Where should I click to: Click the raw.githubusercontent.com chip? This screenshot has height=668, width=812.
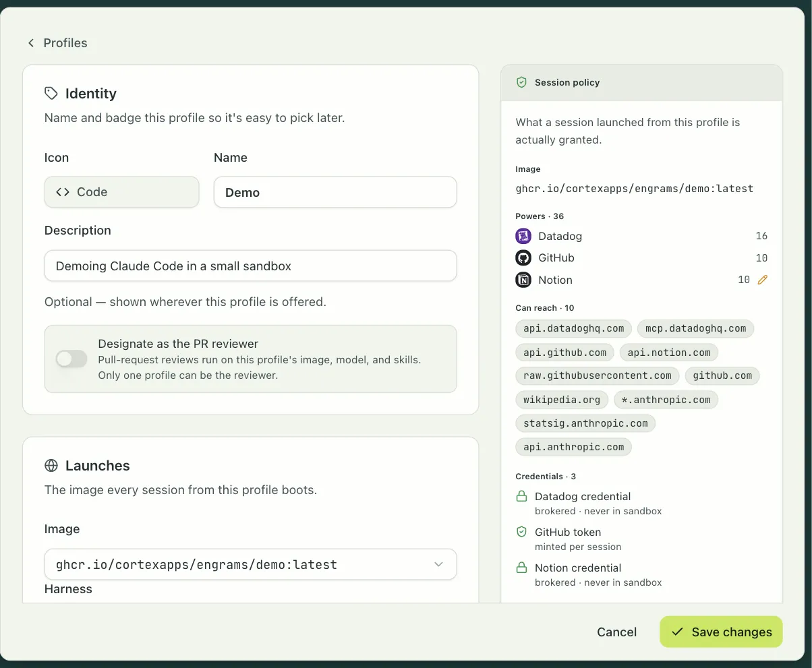pos(598,376)
